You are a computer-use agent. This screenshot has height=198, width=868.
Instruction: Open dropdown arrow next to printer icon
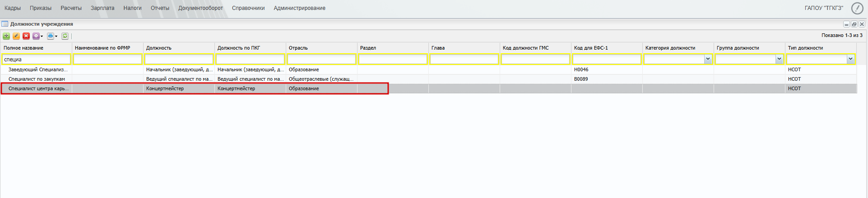[x=56, y=36]
